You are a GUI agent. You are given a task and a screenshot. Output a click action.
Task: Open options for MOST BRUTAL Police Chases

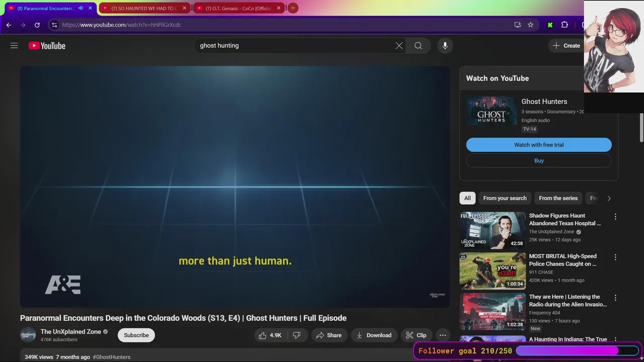pos(615,257)
